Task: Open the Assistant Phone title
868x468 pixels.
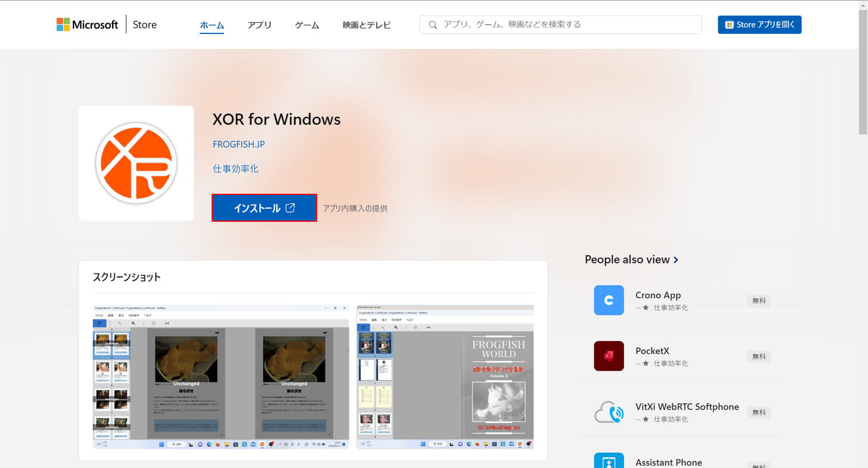Action: click(669, 463)
